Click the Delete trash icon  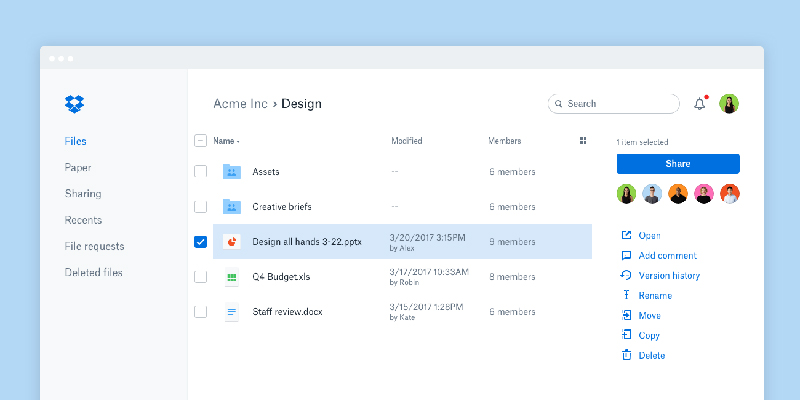(627, 355)
